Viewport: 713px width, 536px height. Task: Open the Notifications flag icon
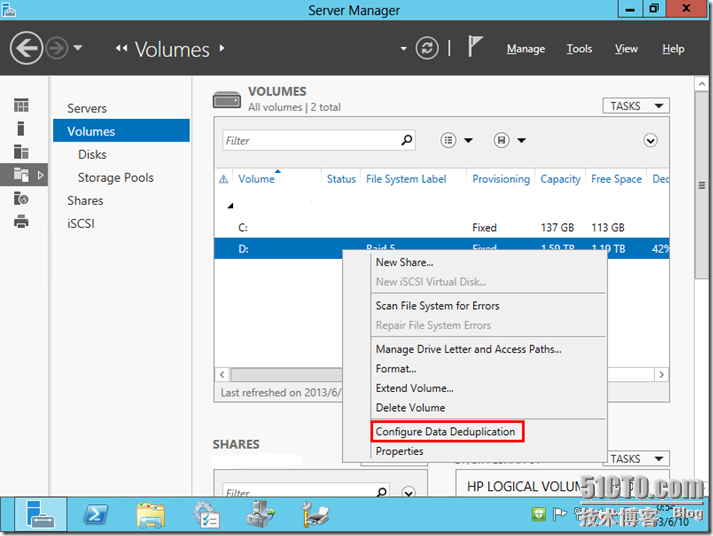point(475,46)
